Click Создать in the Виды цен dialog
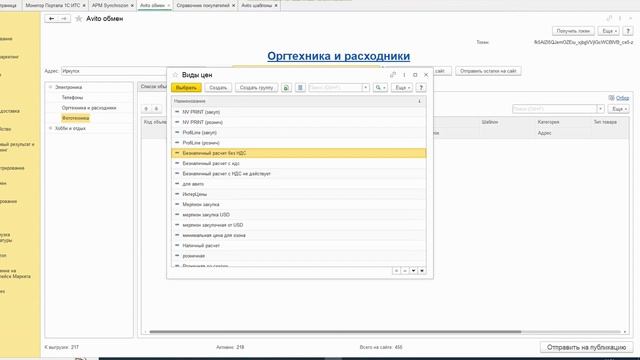Viewport: 640px width, 360px height. [x=218, y=87]
